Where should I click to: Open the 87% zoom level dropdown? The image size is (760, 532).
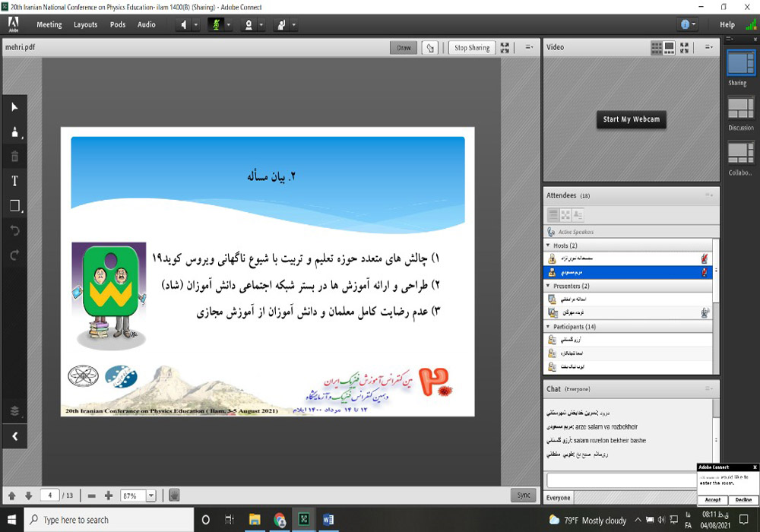150,496
